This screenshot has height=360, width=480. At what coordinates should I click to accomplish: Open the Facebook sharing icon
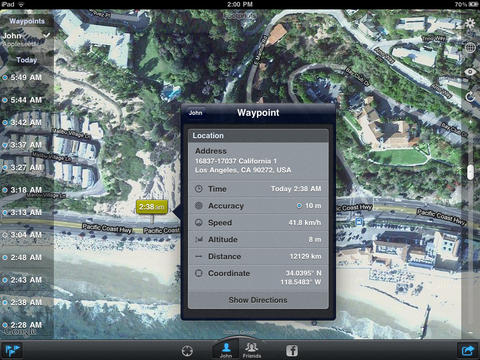coord(292,351)
